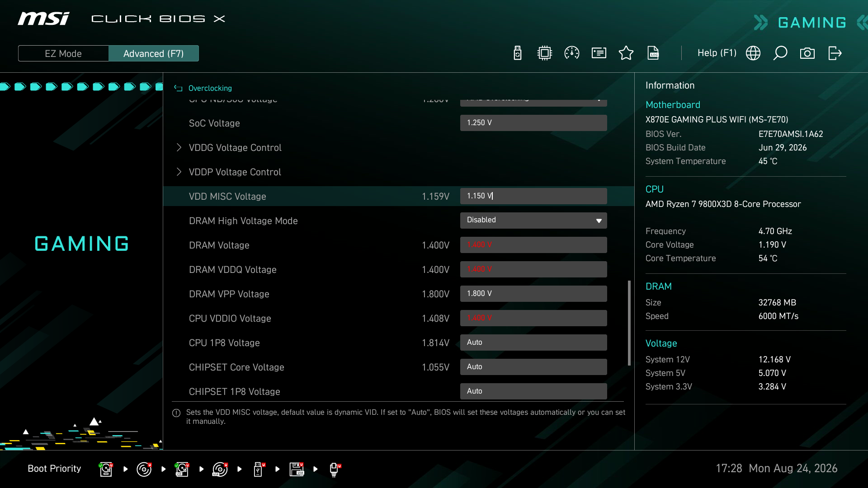Image resolution: width=868 pixels, height=488 pixels.
Task: Edit the CPU VDDIO Voltage field
Action: [533, 318]
